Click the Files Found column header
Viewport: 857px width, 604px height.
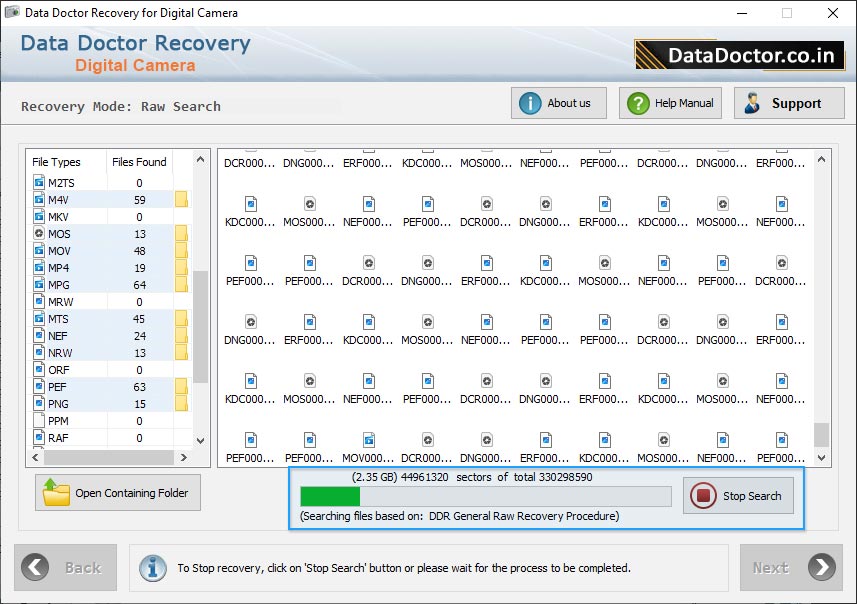139,162
